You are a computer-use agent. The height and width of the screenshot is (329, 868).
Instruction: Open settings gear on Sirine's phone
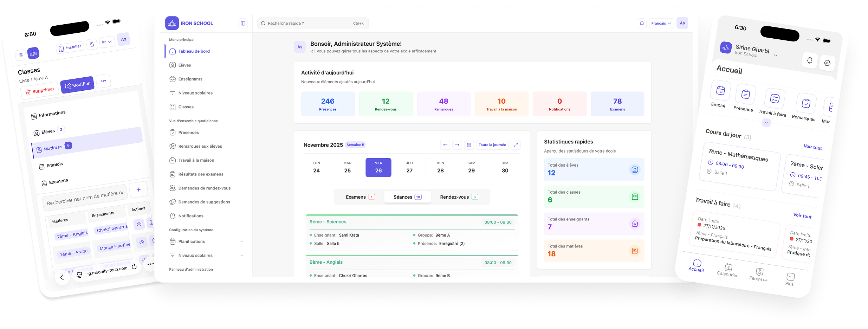tap(827, 63)
